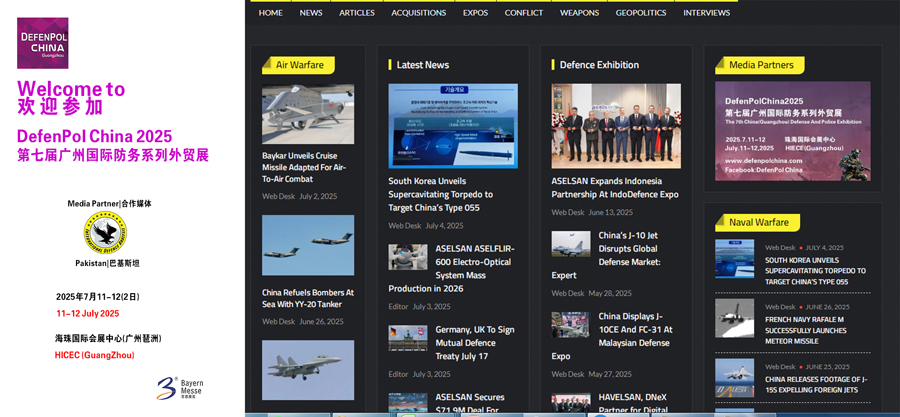Open the Latest News section heading

click(422, 65)
